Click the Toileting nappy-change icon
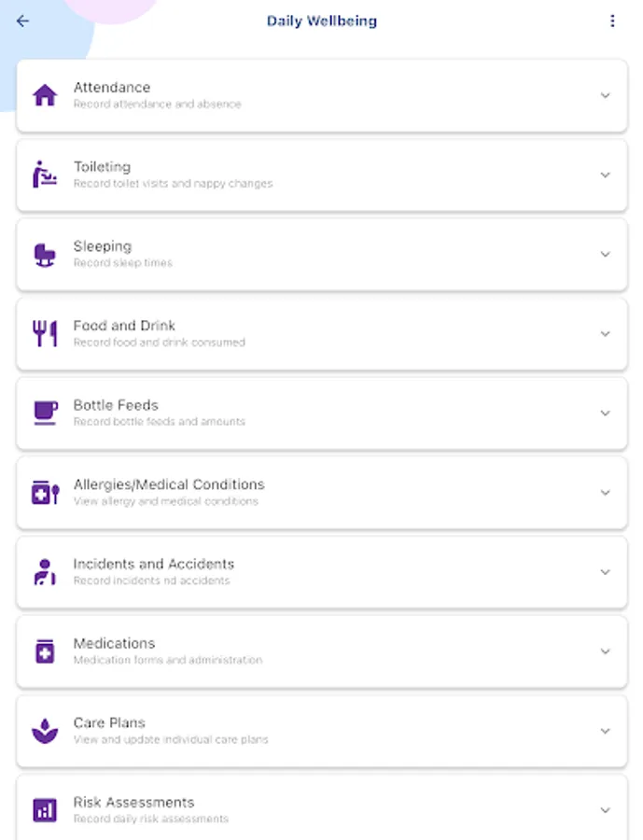643x840 pixels. pos(45,175)
